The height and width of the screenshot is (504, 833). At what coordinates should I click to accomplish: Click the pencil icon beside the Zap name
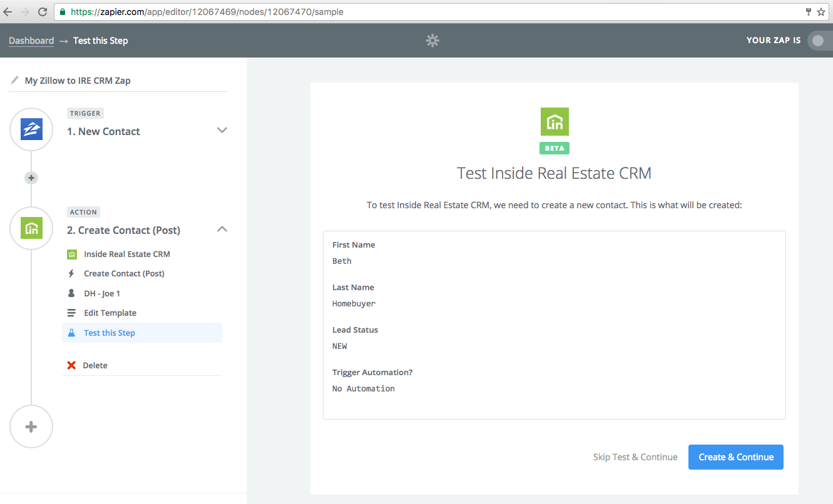(14, 80)
